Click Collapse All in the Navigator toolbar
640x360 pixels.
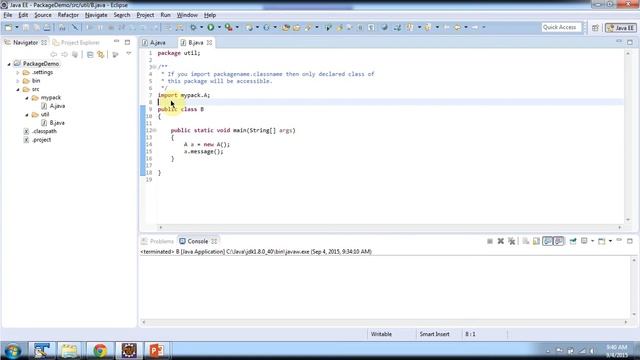coord(90,54)
